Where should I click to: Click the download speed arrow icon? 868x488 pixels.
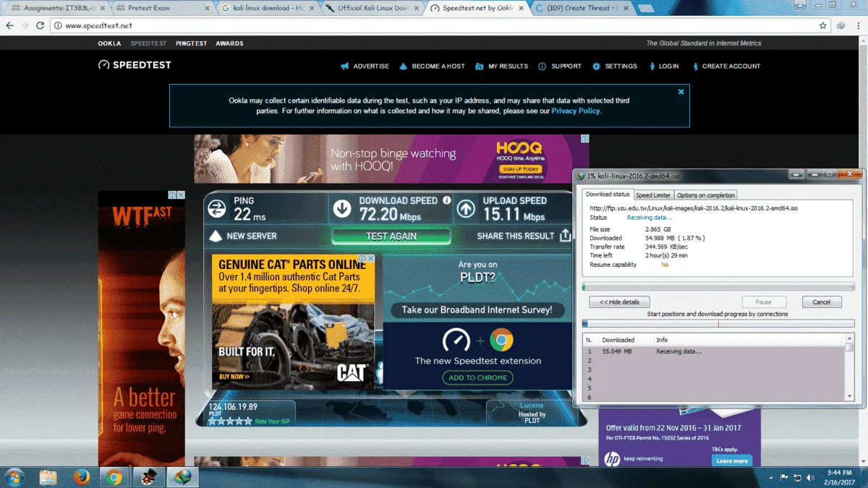pos(341,209)
